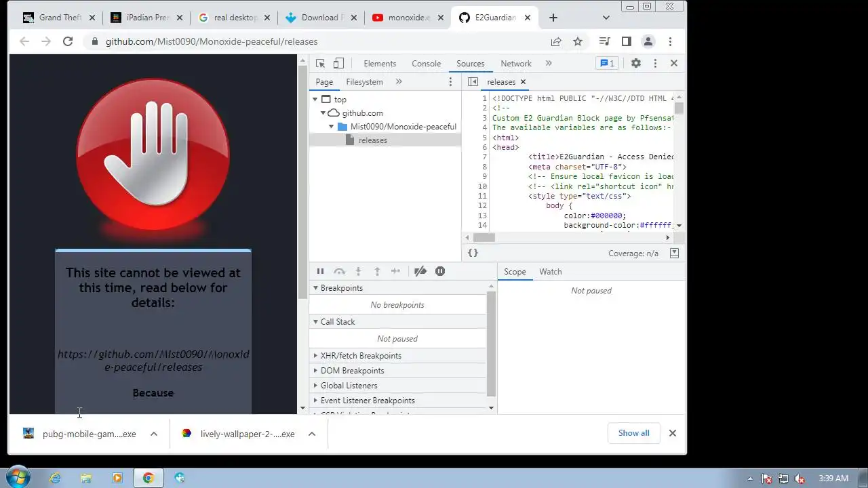Switch to the Elements tab
The height and width of the screenshot is (488, 868).
pyautogui.click(x=380, y=64)
